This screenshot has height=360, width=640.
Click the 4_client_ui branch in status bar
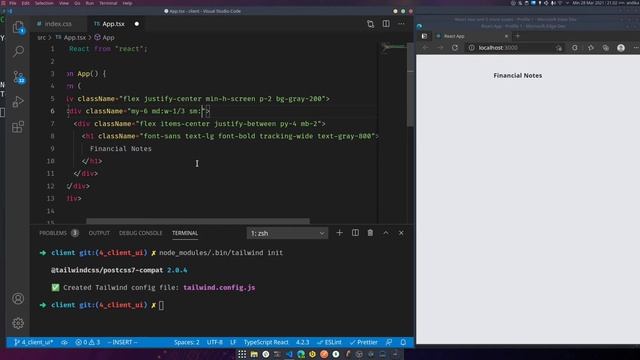[33, 342]
